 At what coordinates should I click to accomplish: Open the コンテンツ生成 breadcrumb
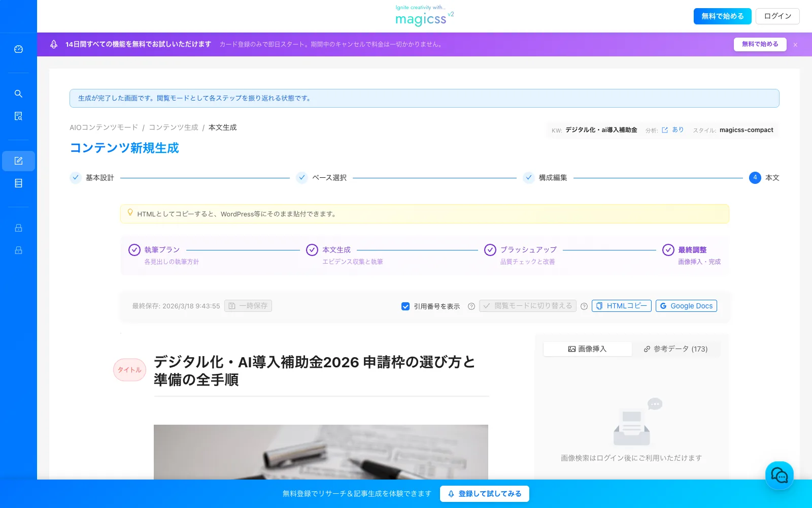174,128
